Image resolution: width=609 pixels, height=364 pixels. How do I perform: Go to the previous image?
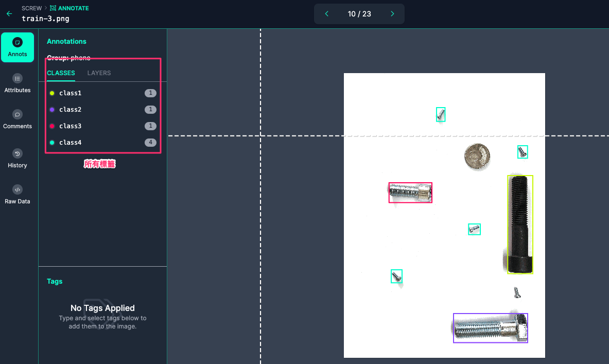326,14
